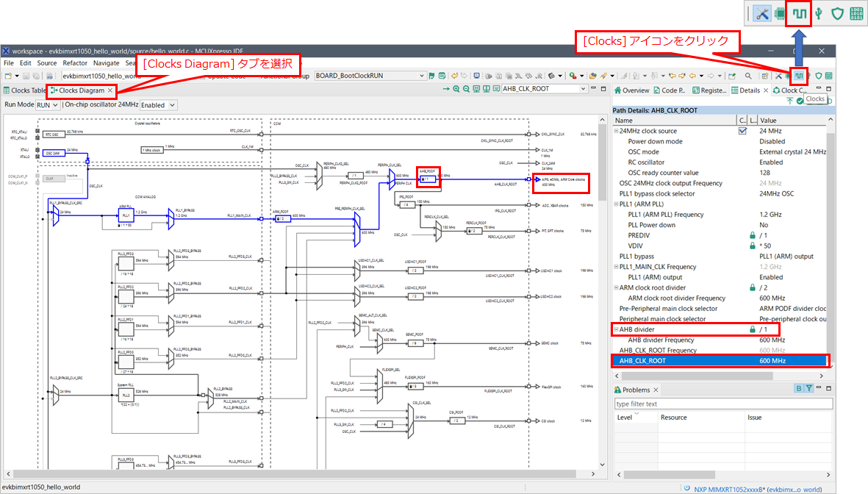Open the File menu

[9, 63]
